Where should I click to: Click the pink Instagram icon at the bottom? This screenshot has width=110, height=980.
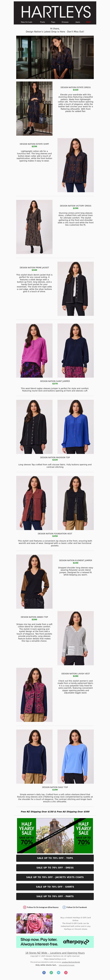[x=66, y=972]
